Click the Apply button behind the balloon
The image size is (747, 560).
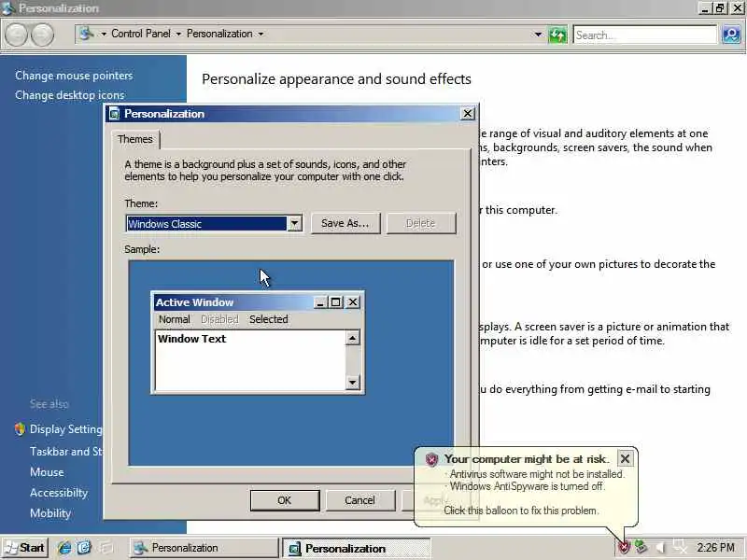(x=436, y=500)
